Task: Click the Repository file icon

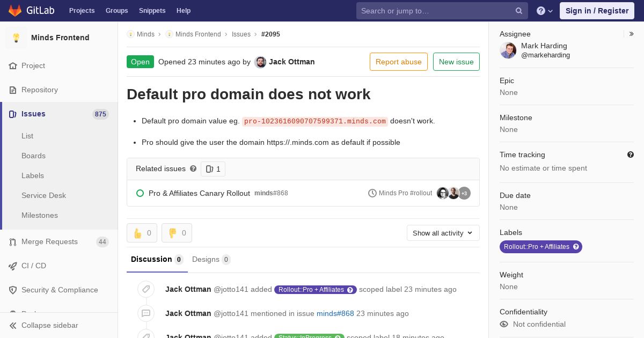Action: coord(13,90)
